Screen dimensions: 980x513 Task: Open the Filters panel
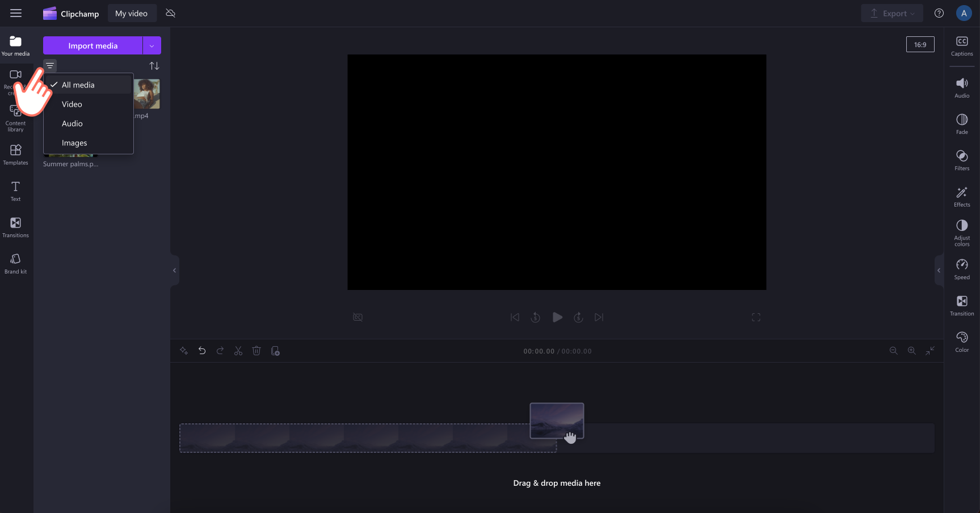(962, 161)
